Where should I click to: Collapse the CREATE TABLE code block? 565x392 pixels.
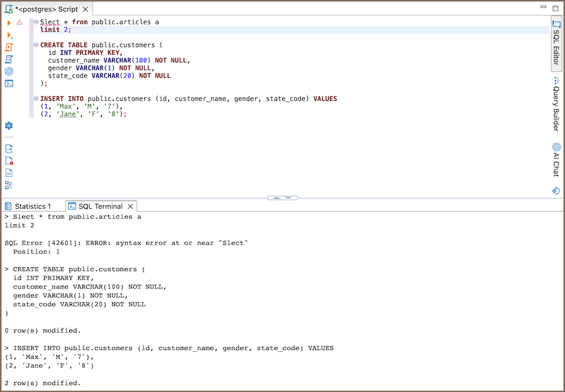[36, 45]
